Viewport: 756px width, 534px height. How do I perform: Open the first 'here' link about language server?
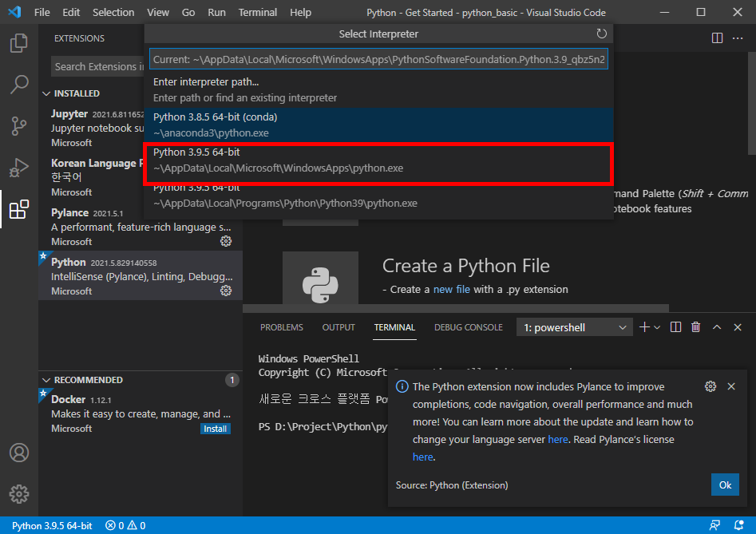pyautogui.click(x=558, y=439)
